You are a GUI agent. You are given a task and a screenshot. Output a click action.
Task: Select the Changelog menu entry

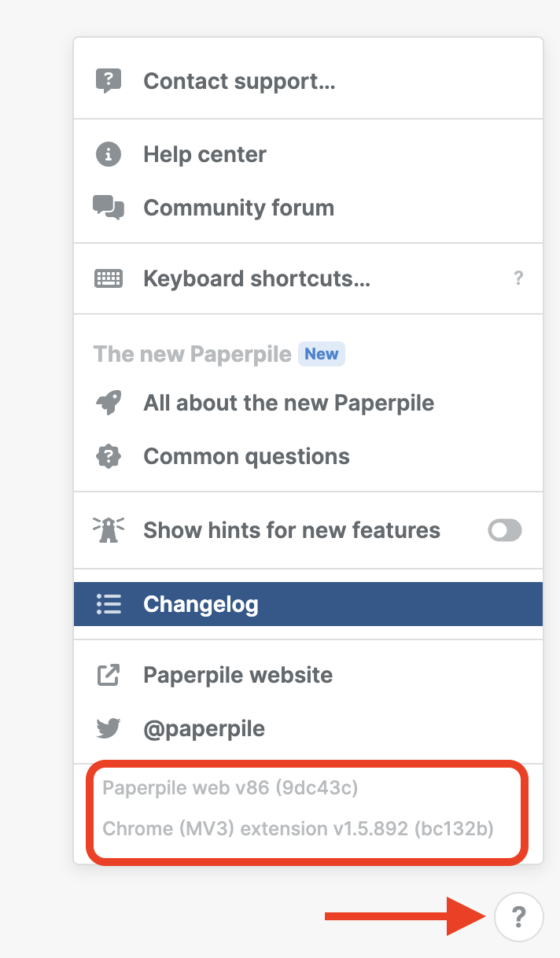(x=201, y=604)
